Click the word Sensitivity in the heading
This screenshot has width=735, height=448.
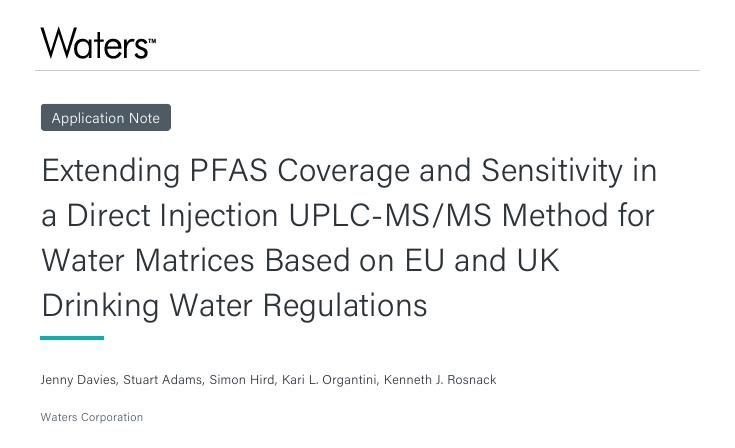552,171
